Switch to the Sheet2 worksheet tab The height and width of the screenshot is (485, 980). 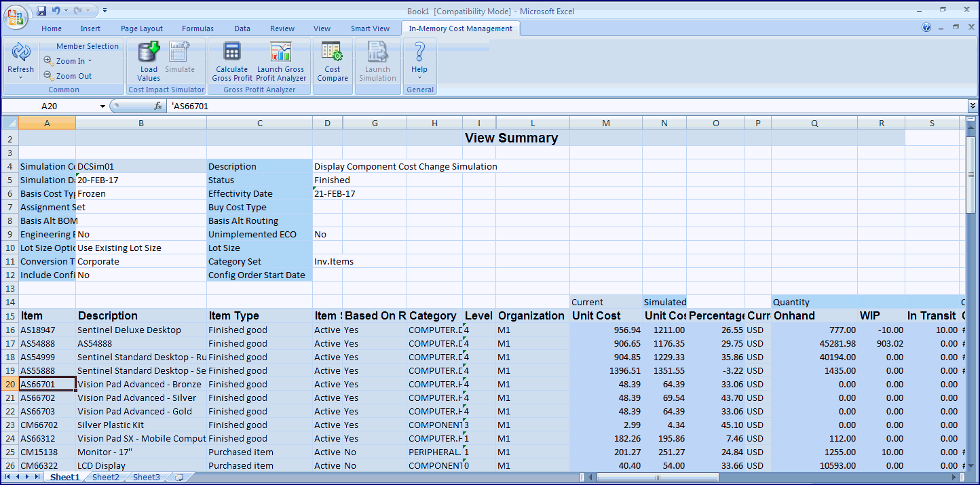[x=106, y=478]
